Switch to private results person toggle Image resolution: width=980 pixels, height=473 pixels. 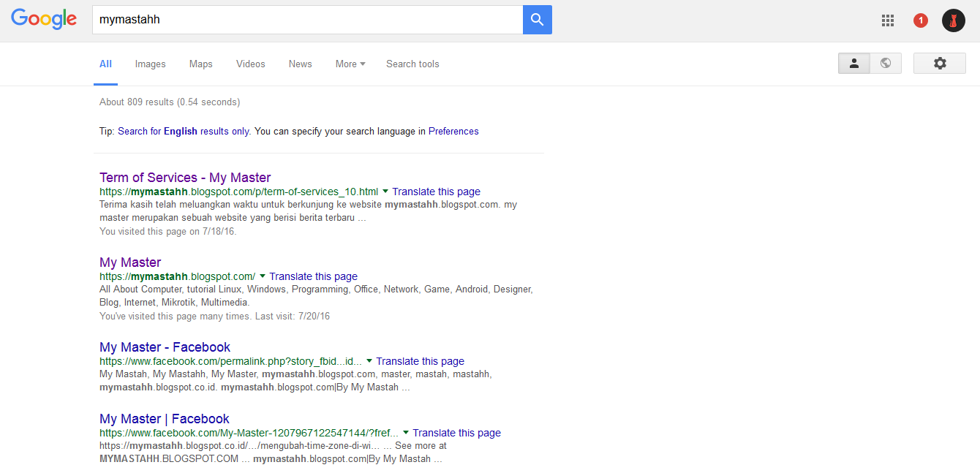click(x=854, y=64)
